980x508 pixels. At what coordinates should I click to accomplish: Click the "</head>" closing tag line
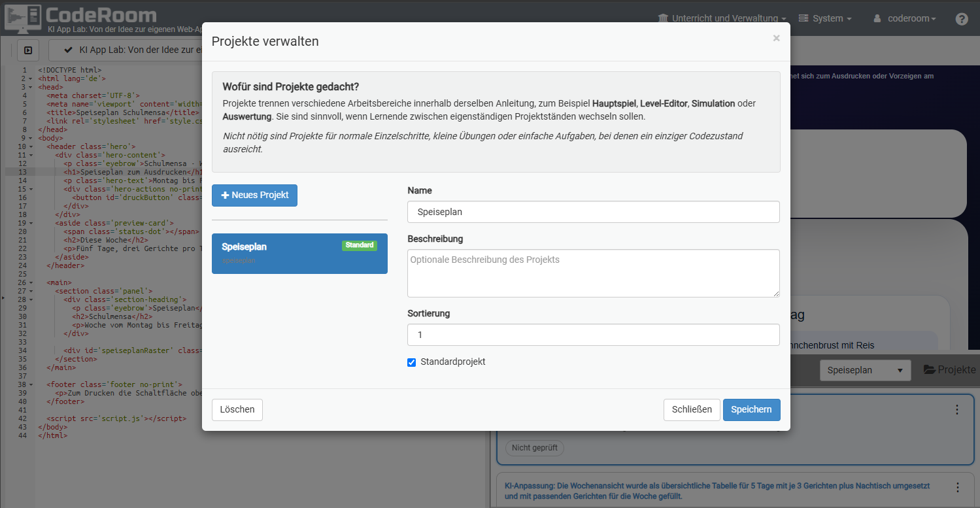coord(52,129)
